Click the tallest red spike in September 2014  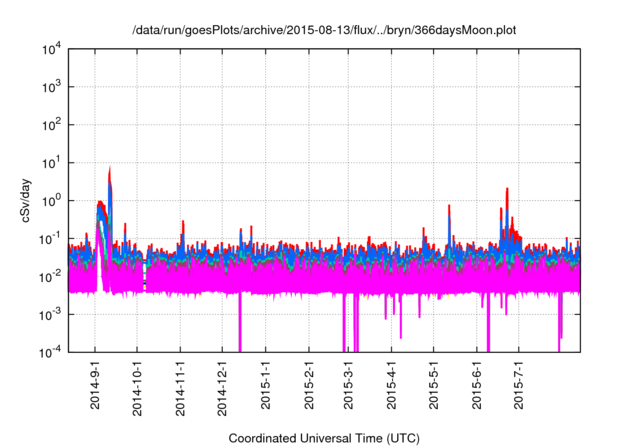(x=109, y=170)
